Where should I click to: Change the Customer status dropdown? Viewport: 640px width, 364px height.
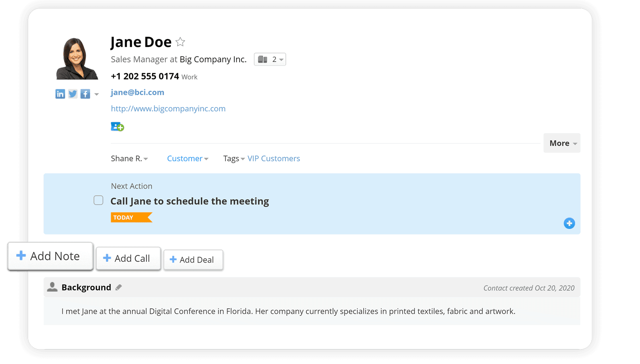pos(187,159)
